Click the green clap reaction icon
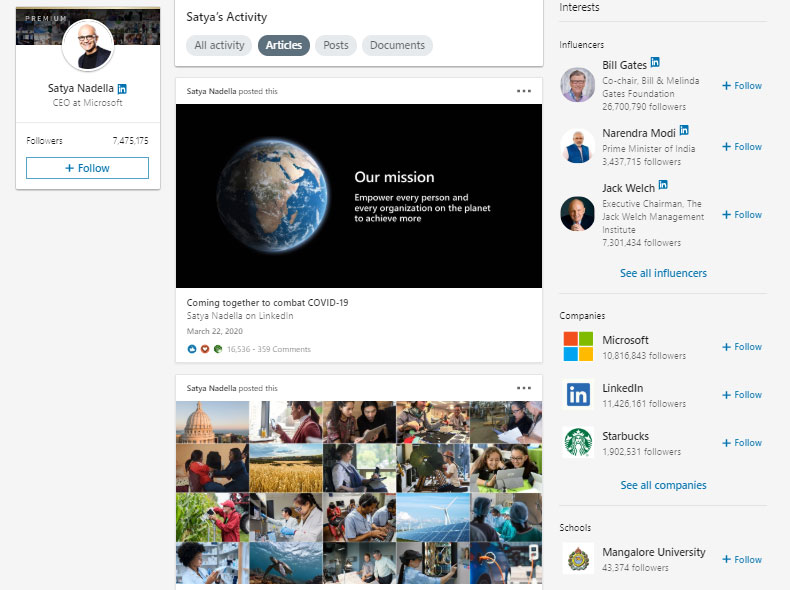The height and width of the screenshot is (590, 790). pos(218,349)
